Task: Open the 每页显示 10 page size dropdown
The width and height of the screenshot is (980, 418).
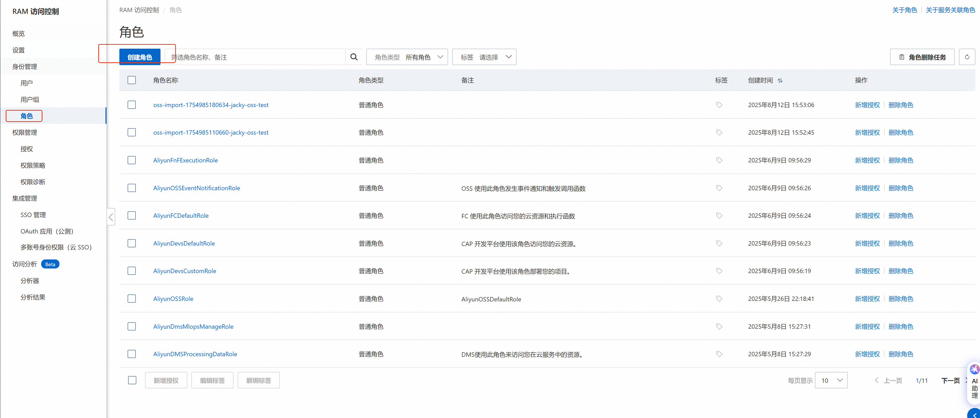Action: pyautogui.click(x=831, y=380)
